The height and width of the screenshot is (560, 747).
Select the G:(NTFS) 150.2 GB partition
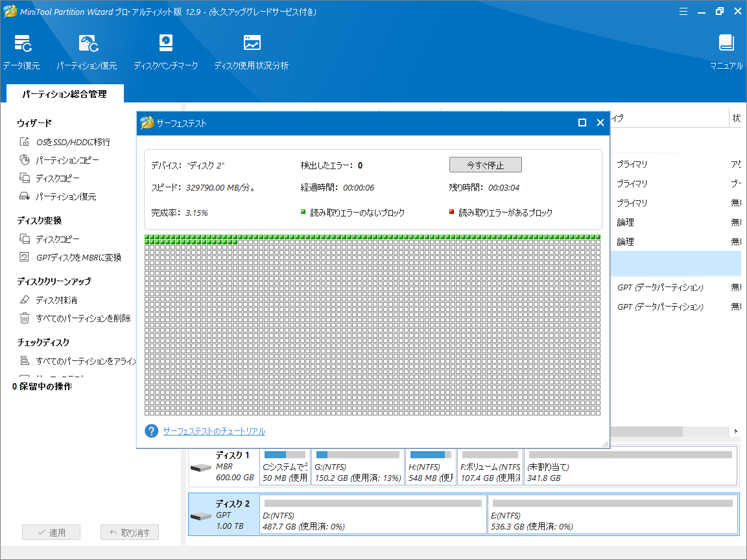point(358,467)
